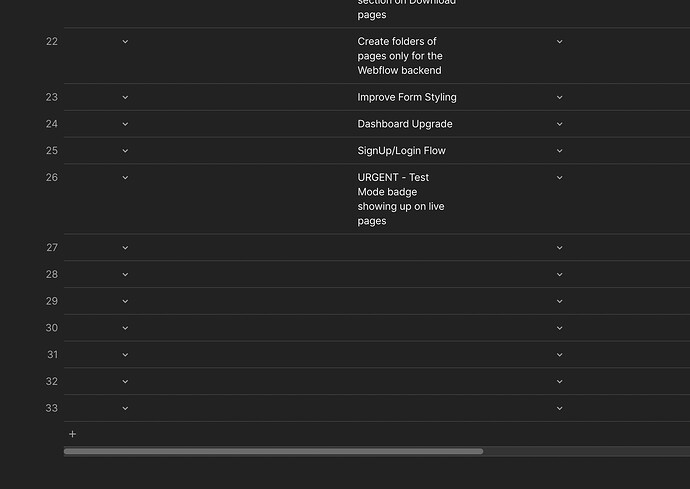Open right dropdown for Dashboard Upgrade row
Image resolution: width=690 pixels, height=489 pixels.
[x=559, y=125]
